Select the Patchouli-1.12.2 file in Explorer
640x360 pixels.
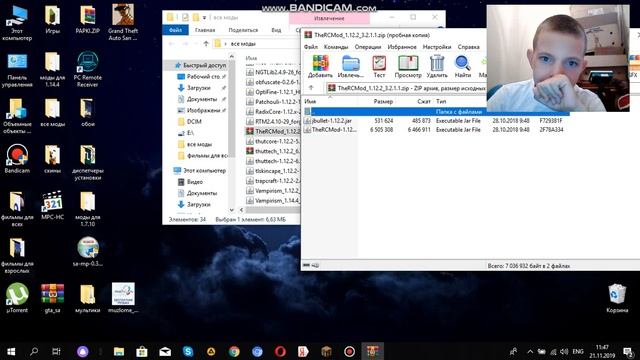[273, 102]
